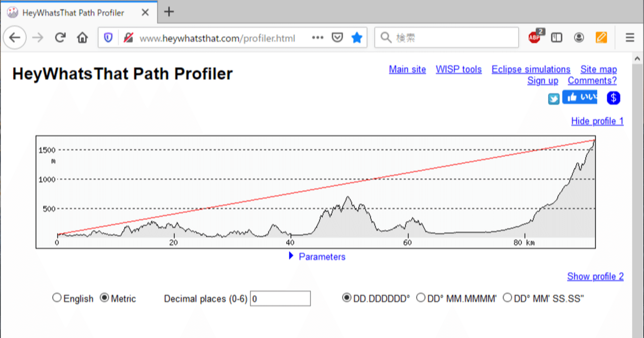This screenshot has height=338, width=644.
Task: Select the DD° MM.MMMMM' coordinate format
Action: [421, 297]
